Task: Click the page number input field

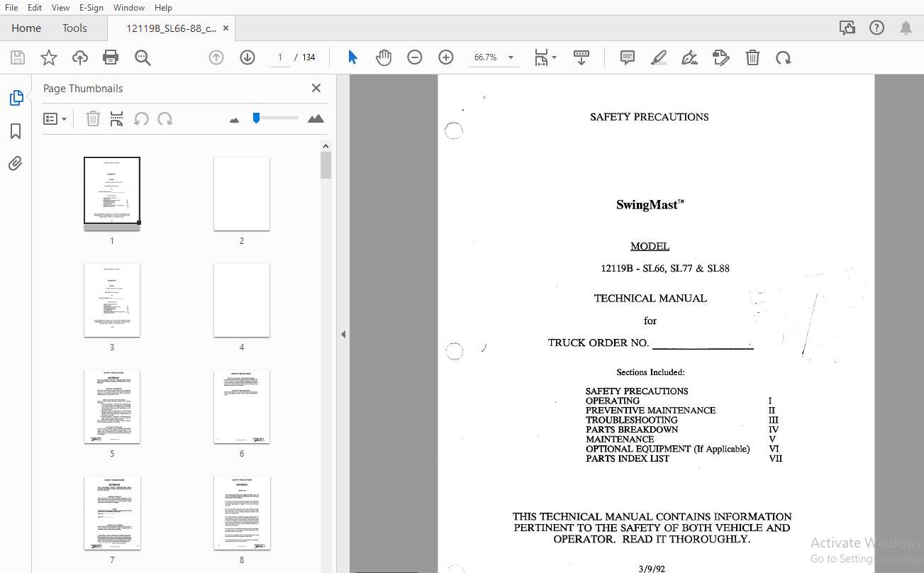Action: click(280, 57)
